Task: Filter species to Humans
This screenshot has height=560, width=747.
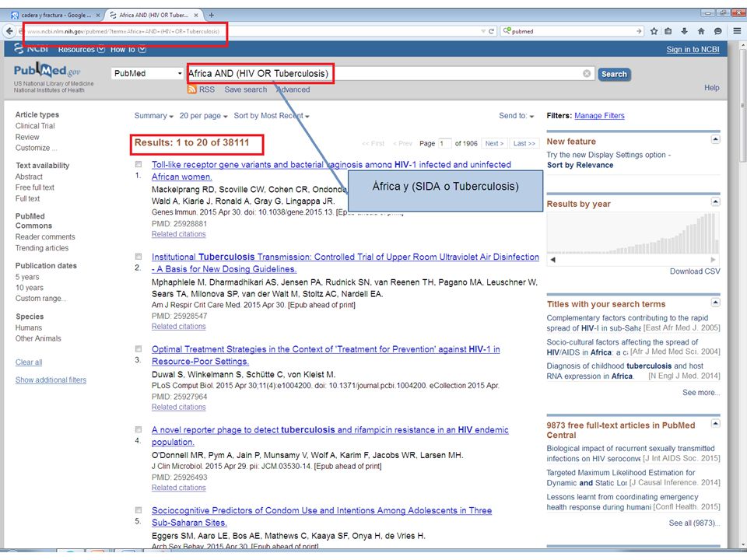Action: click(29, 327)
